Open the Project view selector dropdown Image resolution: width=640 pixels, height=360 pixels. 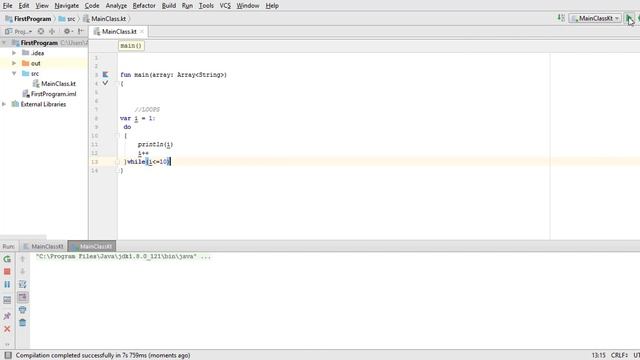tap(19, 31)
